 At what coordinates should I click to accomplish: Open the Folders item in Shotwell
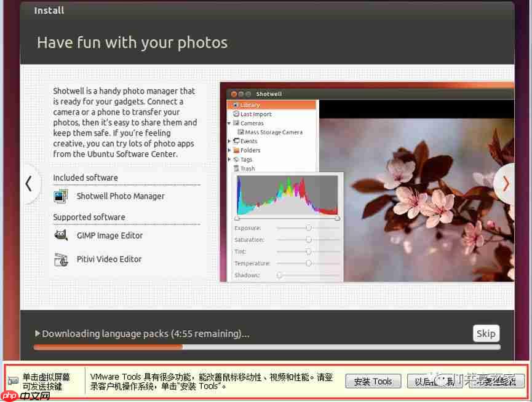[250, 150]
